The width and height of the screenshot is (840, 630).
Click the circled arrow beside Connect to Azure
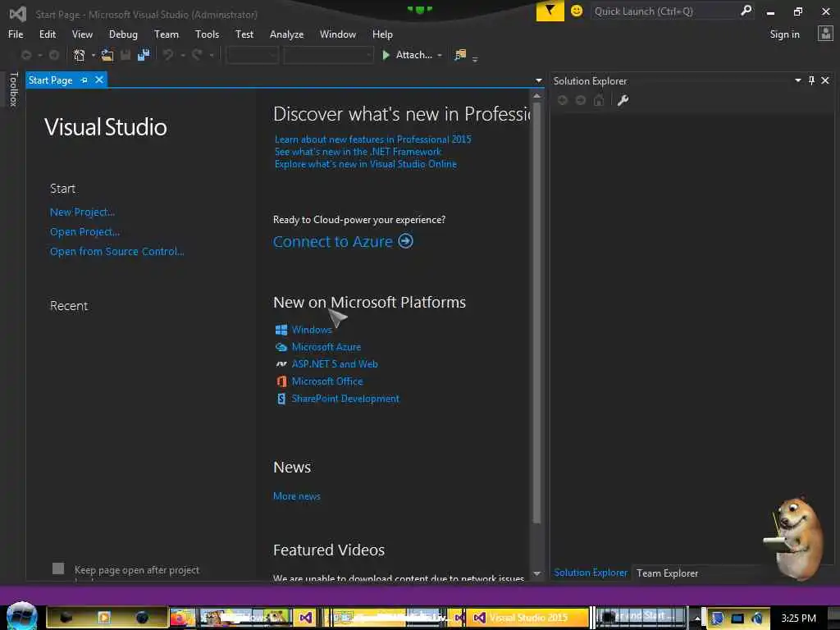pos(405,241)
